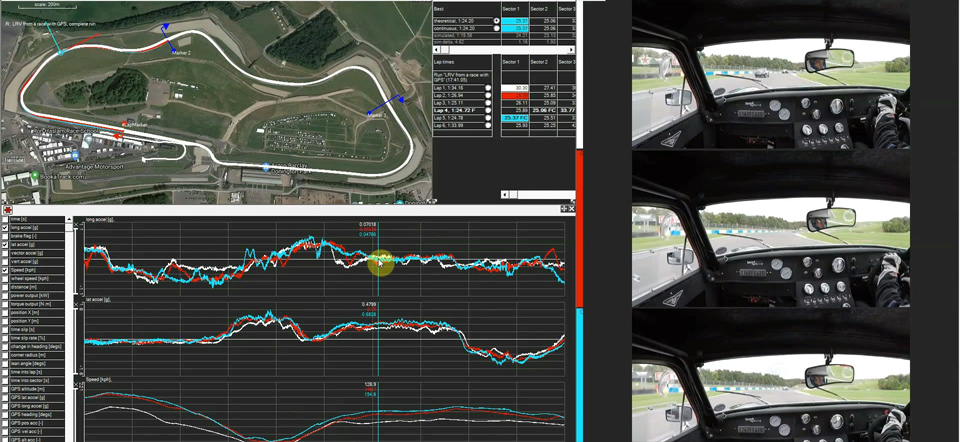The image size is (960, 442).
Task: Uncheck the lat accel [g] channel
Action: [x=6, y=245]
